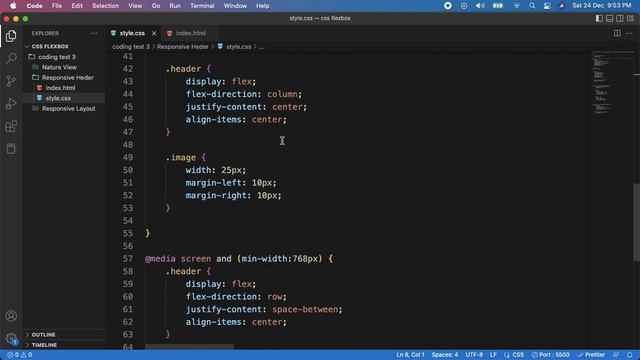Place cursor on 'flex-direction: column;' line
The height and width of the screenshot is (360, 640).
click(244, 94)
